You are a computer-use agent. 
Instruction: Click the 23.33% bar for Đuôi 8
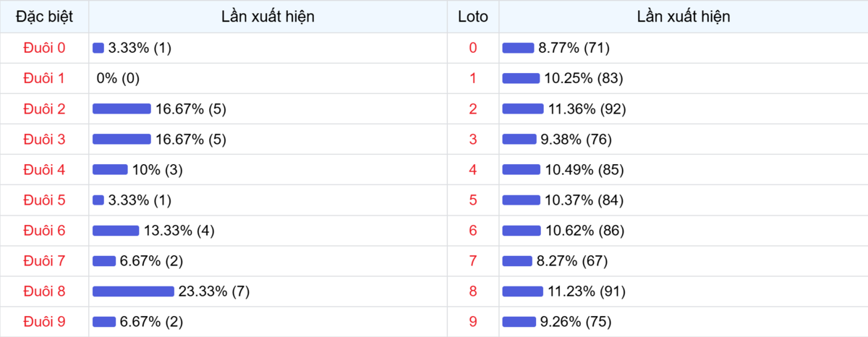(x=133, y=291)
